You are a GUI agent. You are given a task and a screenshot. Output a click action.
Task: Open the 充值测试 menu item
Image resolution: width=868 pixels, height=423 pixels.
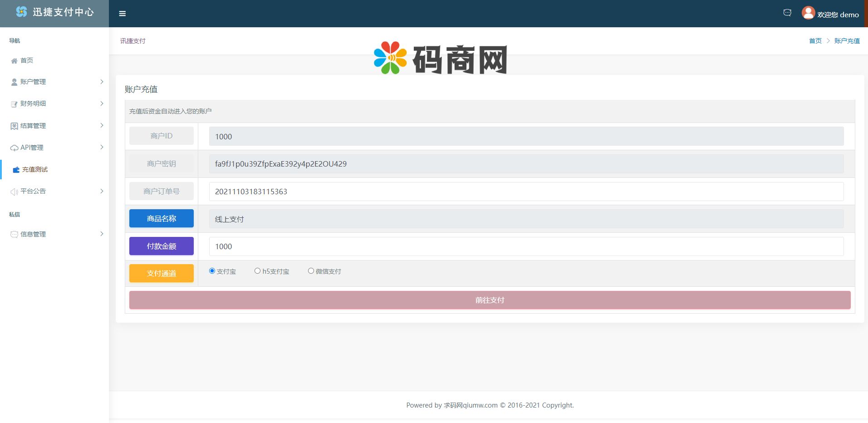point(34,169)
